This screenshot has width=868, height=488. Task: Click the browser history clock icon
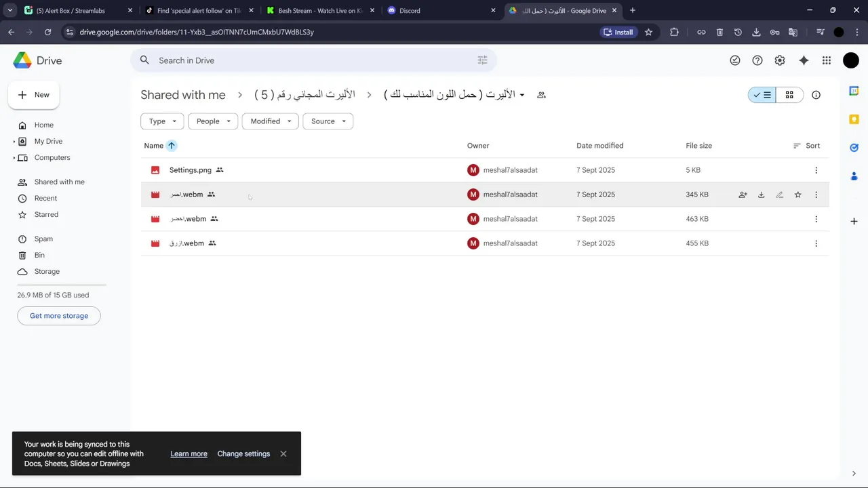tap(738, 32)
